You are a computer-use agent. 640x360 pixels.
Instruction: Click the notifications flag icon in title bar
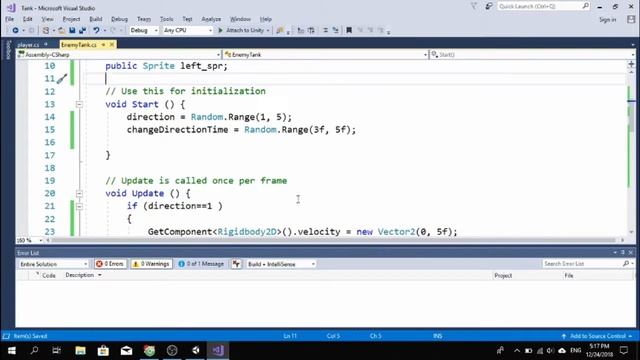pos(473,6)
